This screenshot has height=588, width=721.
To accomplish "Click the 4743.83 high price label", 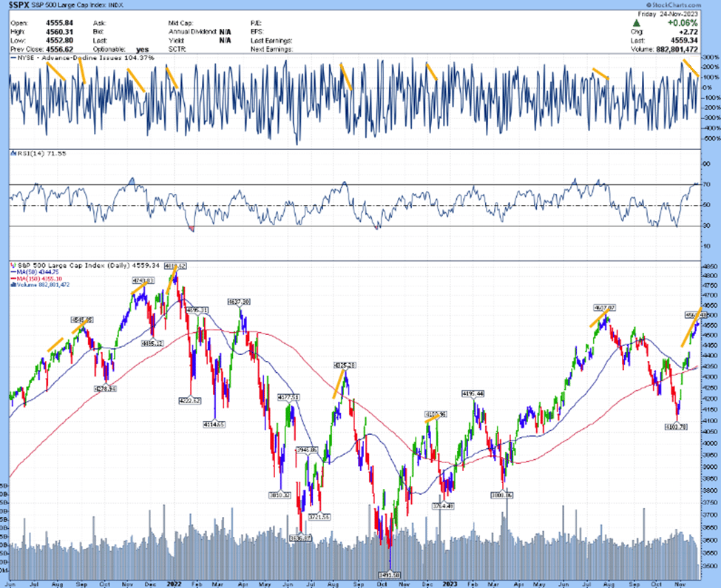I will [x=143, y=280].
